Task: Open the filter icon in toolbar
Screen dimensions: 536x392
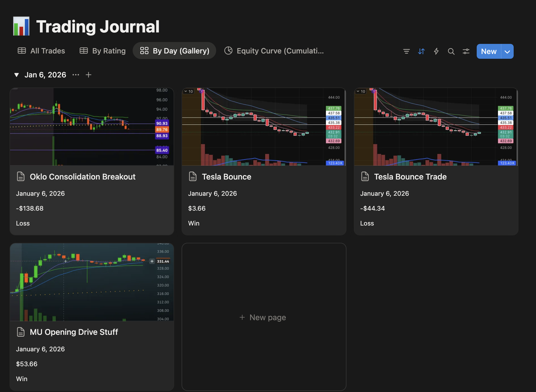Action: [x=406, y=51]
